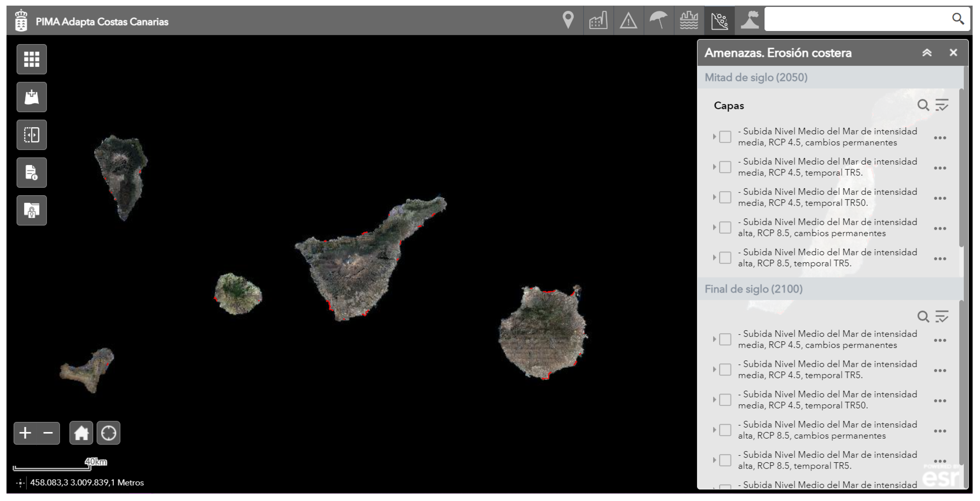The width and height of the screenshot is (980, 501).
Task: Click the umbrella beach icon
Action: [658, 20]
